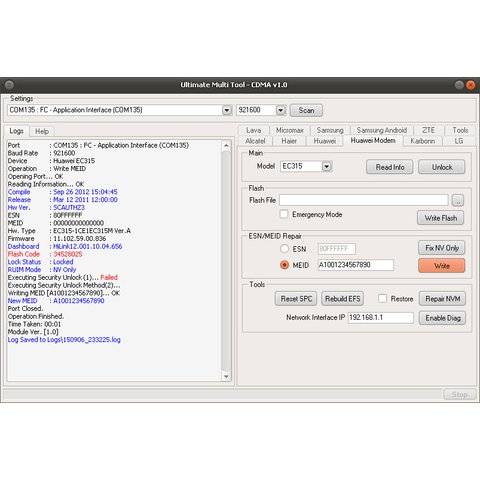The image size is (480, 480).
Task: Click 'Log Saved to Logs\150906_233225.log' line
Action: [64, 340]
